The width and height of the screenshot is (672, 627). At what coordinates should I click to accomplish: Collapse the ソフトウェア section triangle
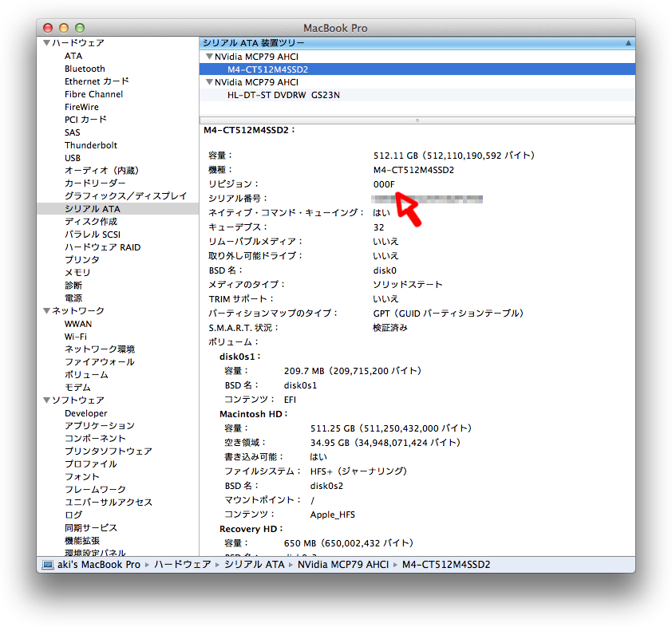click(x=47, y=400)
